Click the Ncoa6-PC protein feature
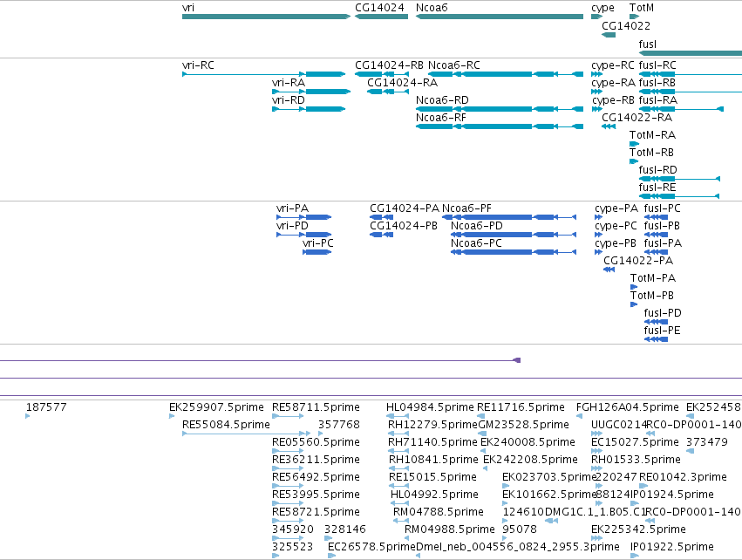742x560 pixels. tap(514, 252)
